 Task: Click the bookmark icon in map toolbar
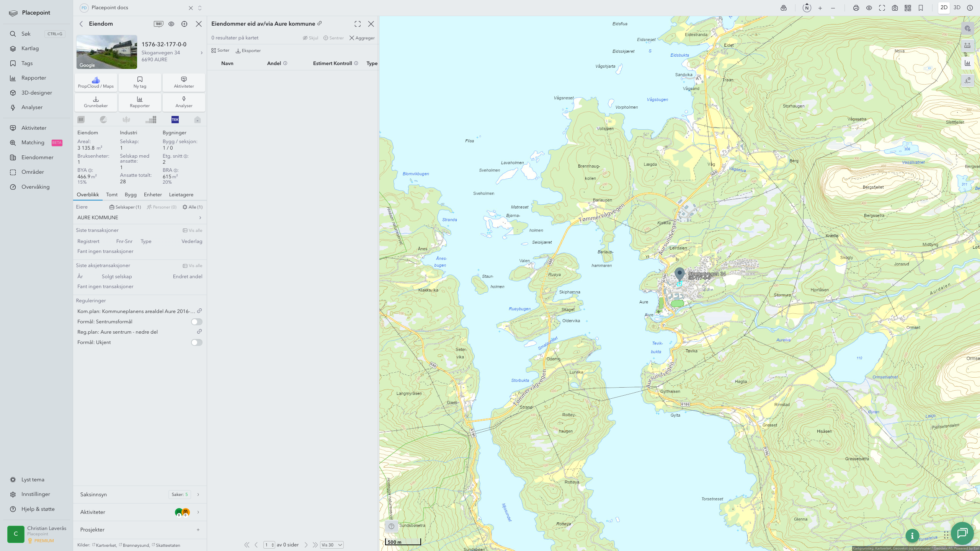pos(921,8)
